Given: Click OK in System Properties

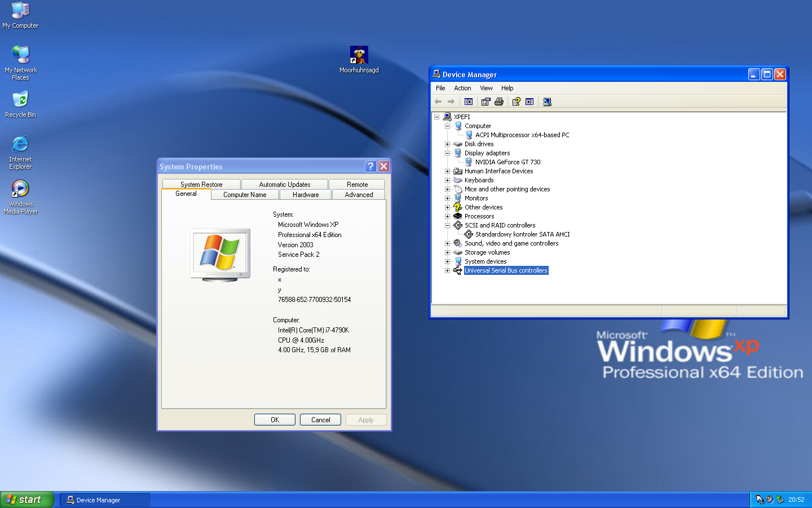Looking at the screenshot, I should [x=275, y=420].
